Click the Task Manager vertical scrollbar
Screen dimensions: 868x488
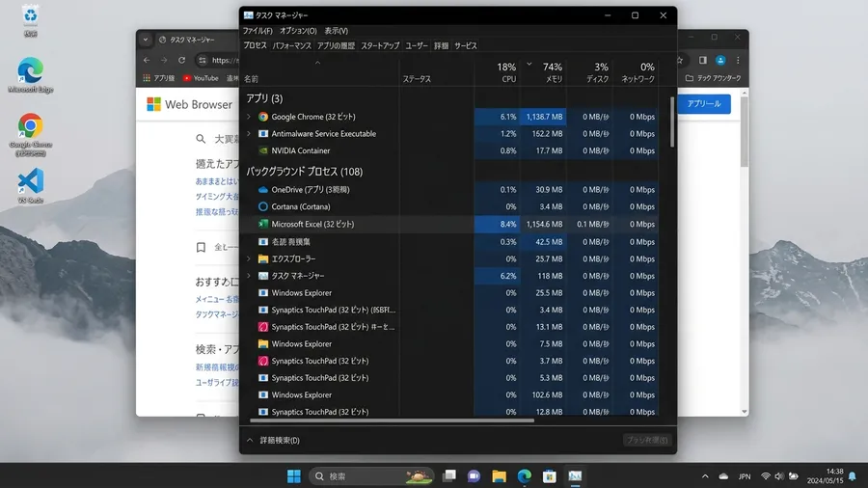tap(672, 122)
